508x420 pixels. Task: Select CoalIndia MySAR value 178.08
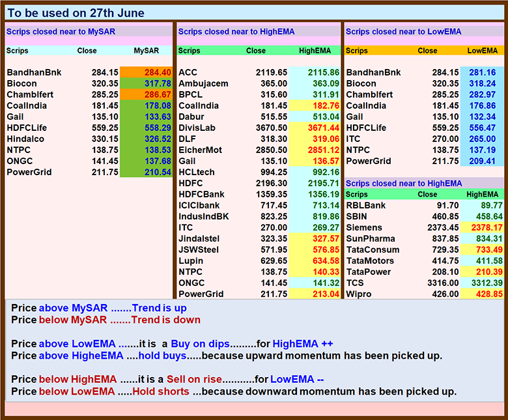pyautogui.click(x=158, y=105)
